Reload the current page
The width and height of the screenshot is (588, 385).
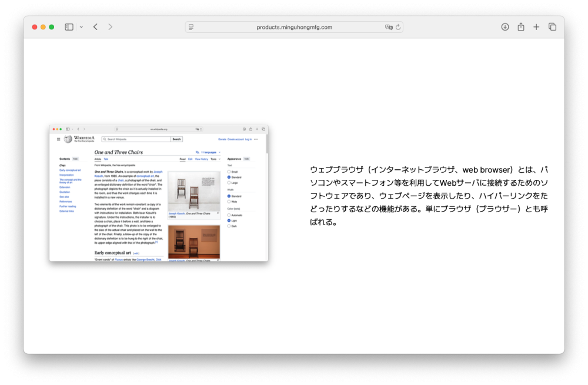[x=398, y=27]
